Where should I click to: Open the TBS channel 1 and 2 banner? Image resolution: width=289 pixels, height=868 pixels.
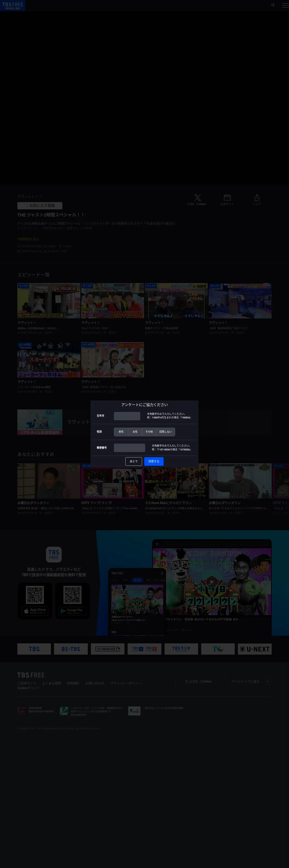[x=144, y=649]
